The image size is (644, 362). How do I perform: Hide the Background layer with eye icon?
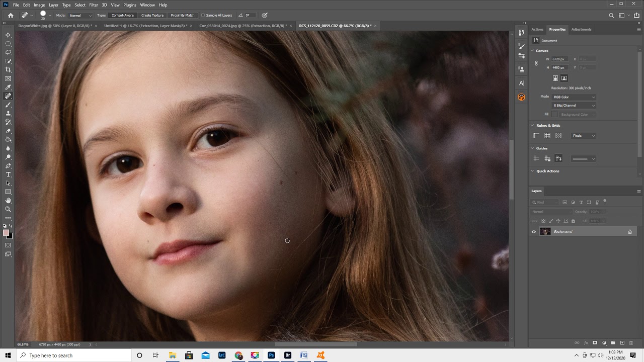click(534, 232)
